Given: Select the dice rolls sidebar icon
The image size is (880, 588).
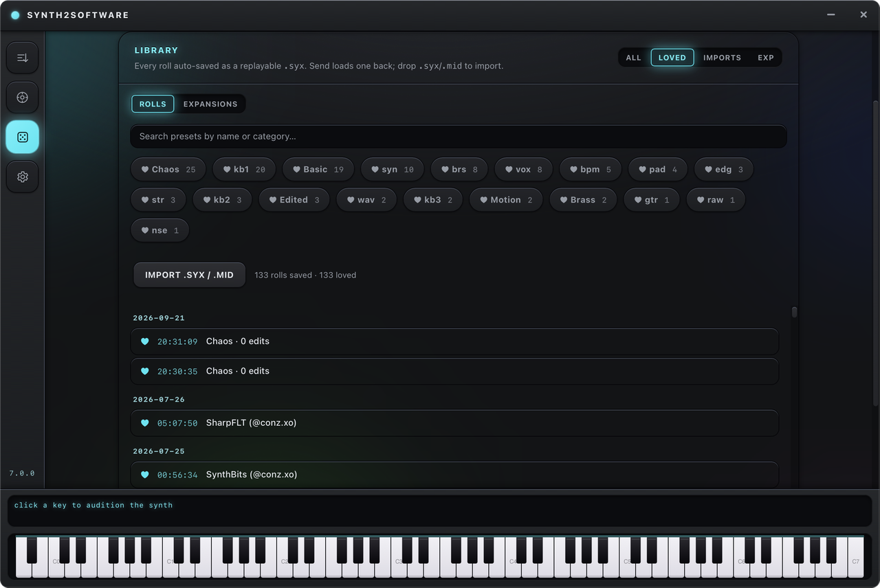Looking at the screenshot, I should 23,137.
